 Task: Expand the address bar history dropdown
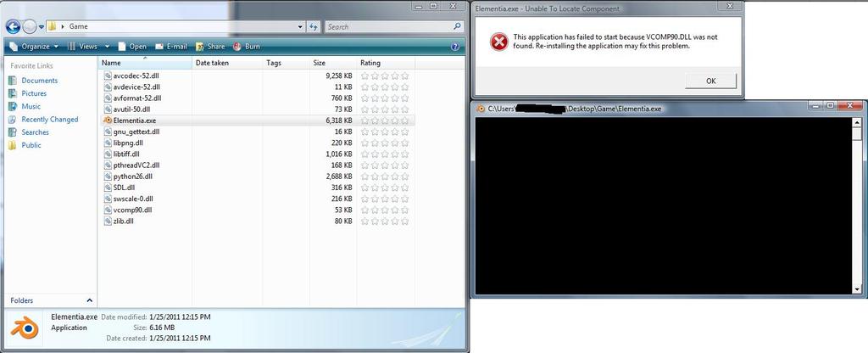pyautogui.click(x=300, y=26)
